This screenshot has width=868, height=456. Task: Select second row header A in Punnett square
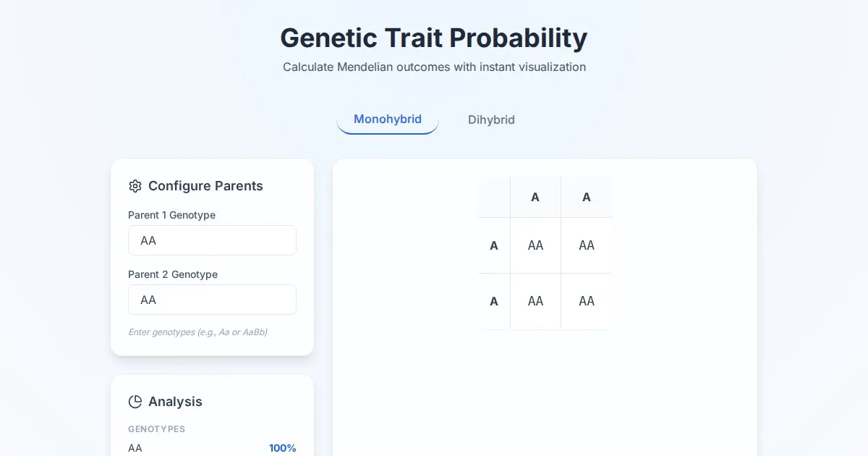click(x=494, y=301)
